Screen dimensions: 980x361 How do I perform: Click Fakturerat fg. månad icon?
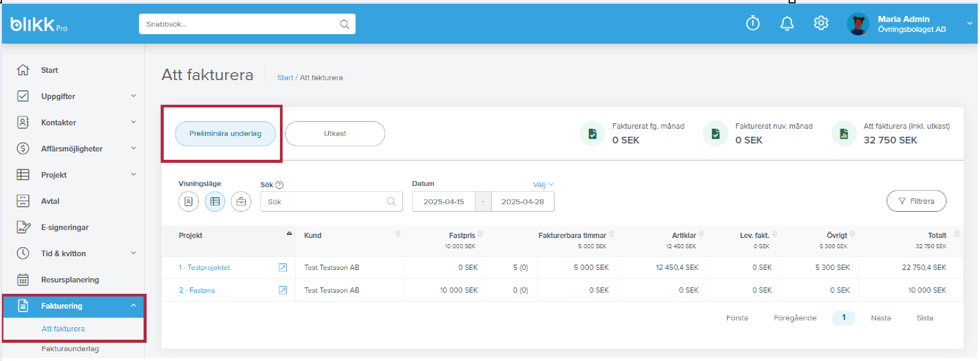click(592, 134)
